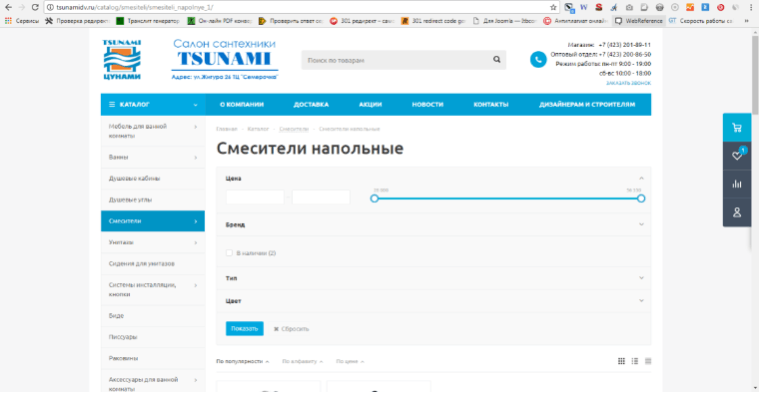Click Сбросить to reset filters
This screenshot has height=394, width=759.
tap(291, 329)
